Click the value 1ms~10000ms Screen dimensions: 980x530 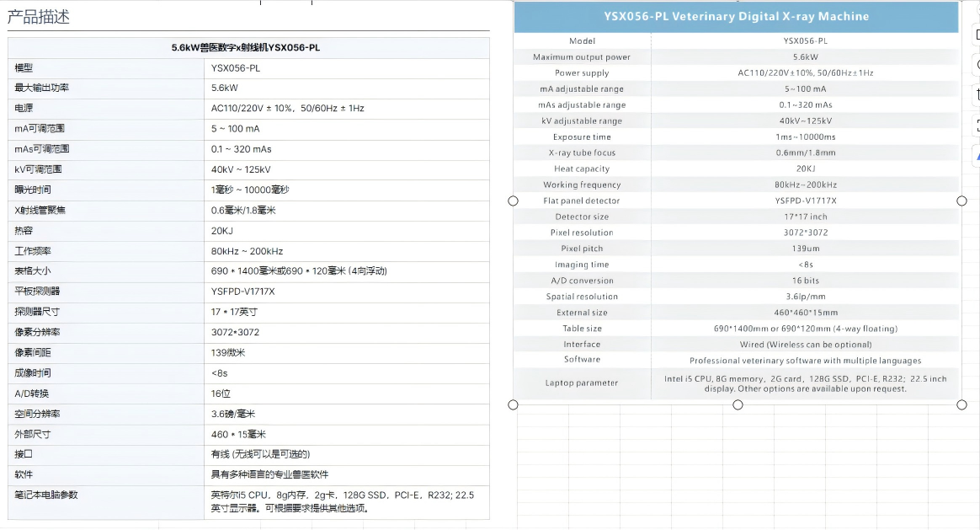pyautogui.click(x=806, y=137)
